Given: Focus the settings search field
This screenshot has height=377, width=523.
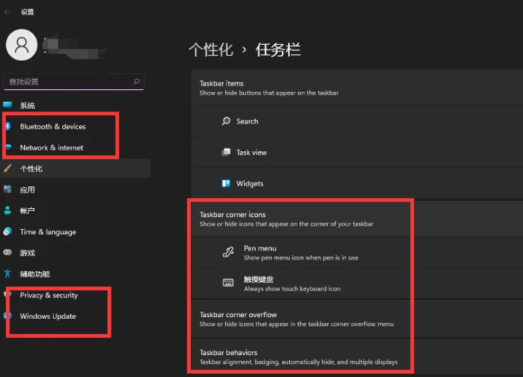Looking at the screenshot, I should point(74,82).
